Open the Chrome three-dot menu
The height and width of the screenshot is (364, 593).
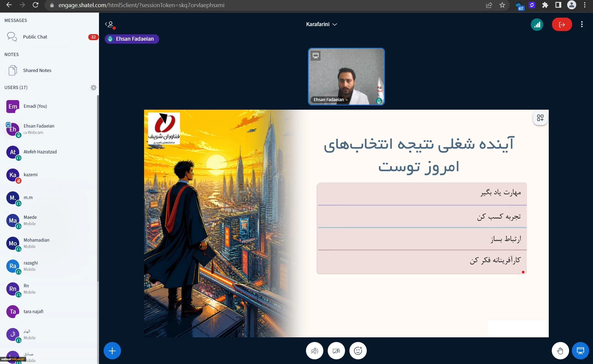point(585,5)
